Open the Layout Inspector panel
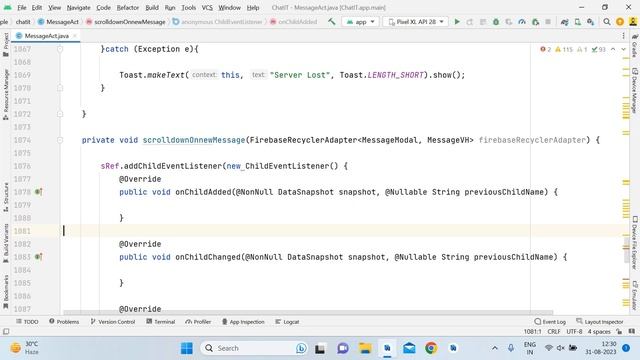 (600, 322)
